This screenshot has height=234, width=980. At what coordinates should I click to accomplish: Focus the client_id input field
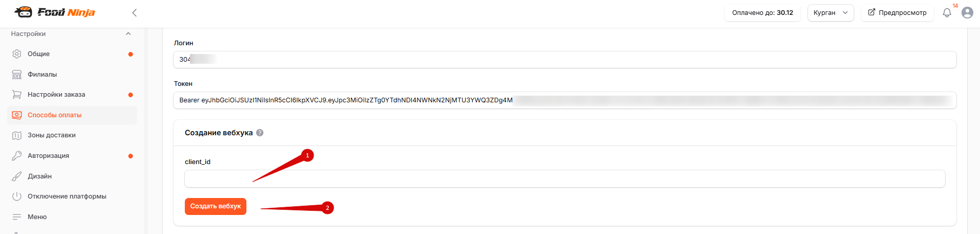tap(565, 179)
